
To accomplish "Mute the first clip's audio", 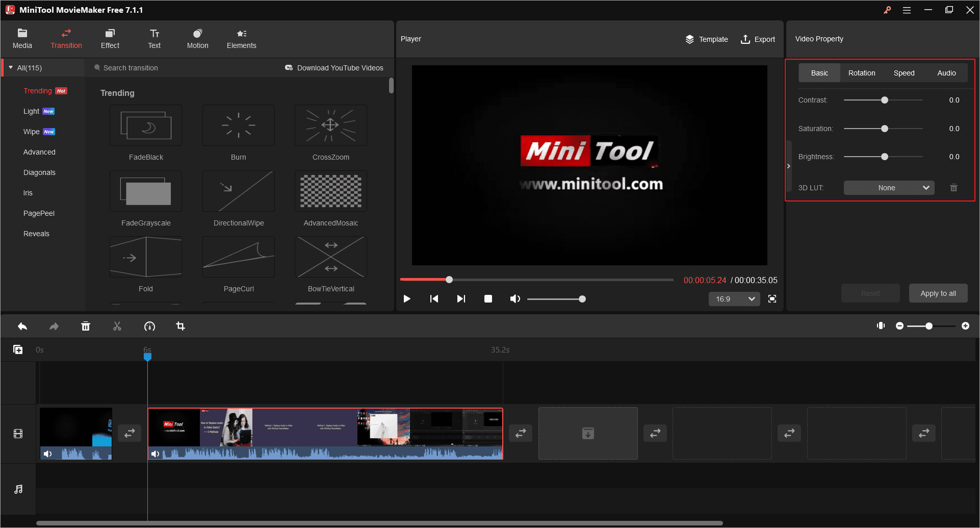I will (x=47, y=454).
